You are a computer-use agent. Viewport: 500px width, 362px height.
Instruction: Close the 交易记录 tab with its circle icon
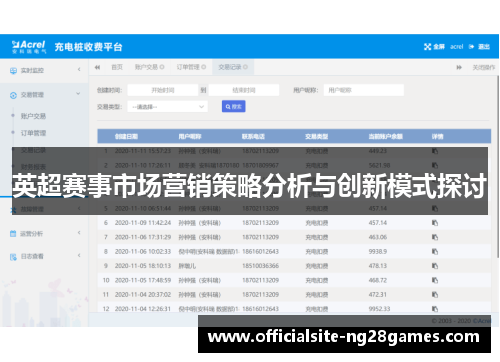(x=245, y=67)
